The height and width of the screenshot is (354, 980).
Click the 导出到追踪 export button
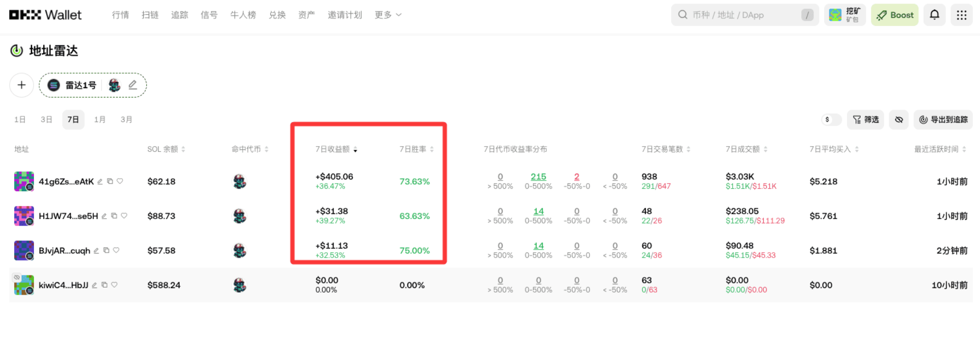click(x=943, y=120)
